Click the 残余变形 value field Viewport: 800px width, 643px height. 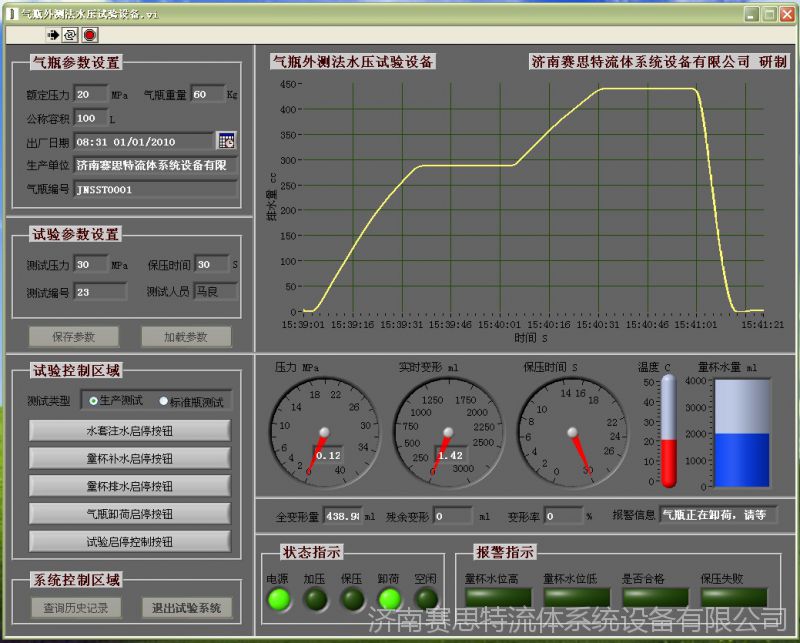pyautogui.click(x=454, y=516)
